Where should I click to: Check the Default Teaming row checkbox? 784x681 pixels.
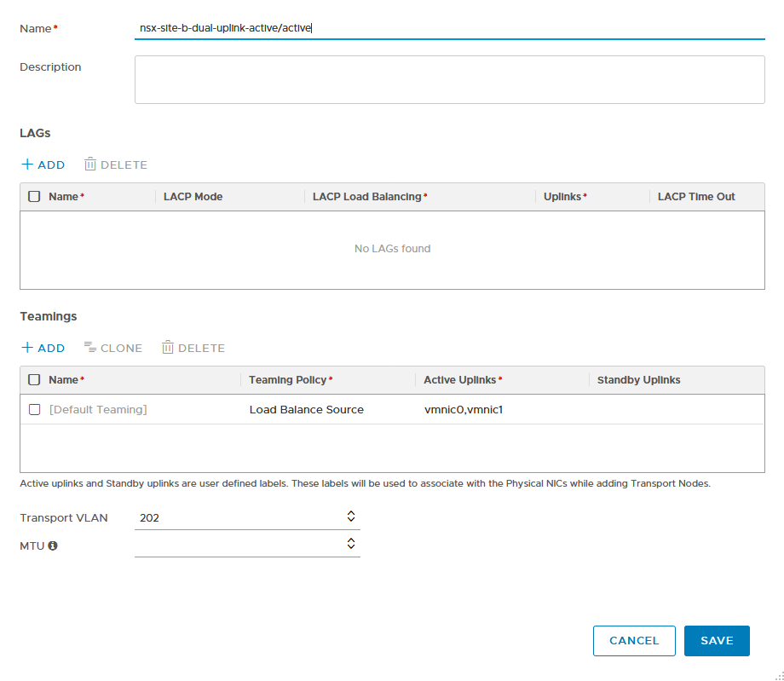34,409
